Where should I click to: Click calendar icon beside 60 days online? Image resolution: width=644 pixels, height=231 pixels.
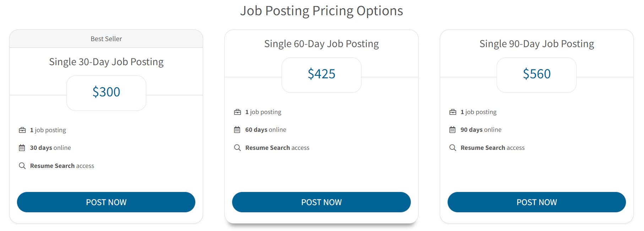click(x=237, y=130)
